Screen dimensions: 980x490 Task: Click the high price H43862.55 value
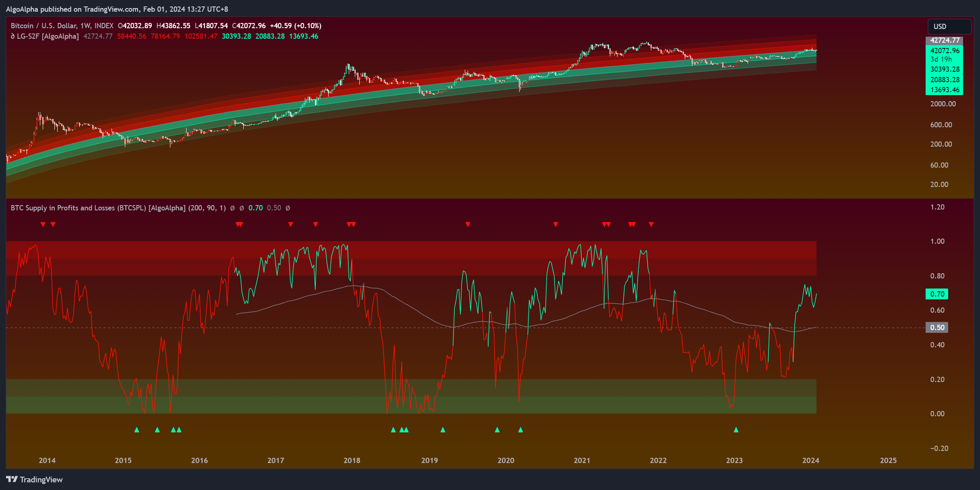pos(173,26)
